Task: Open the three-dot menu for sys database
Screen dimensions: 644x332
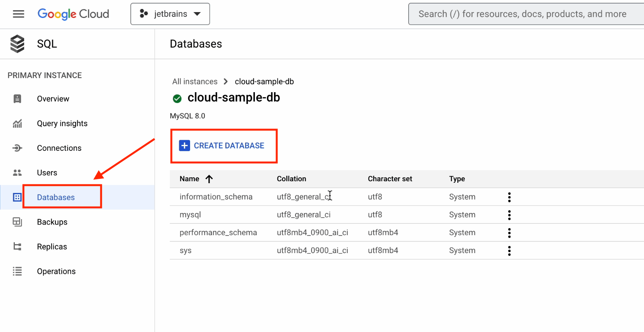Action: pos(509,251)
